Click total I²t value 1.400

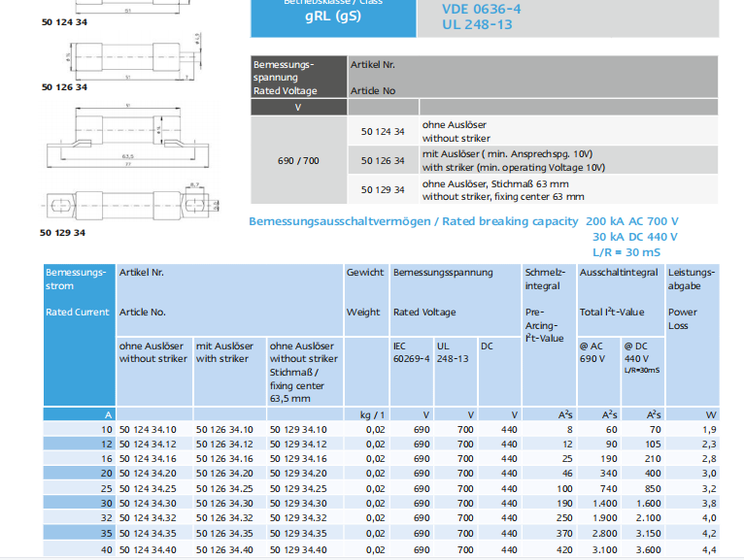[604, 504]
